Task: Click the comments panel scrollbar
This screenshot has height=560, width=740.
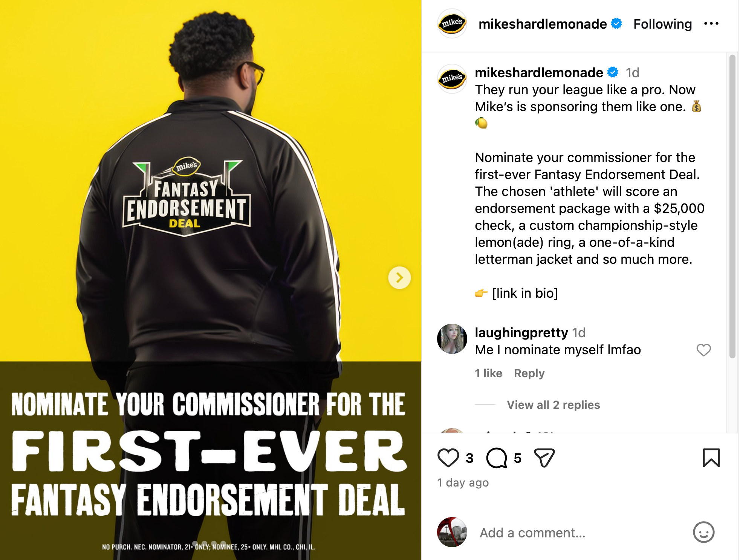Action: (732, 207)
